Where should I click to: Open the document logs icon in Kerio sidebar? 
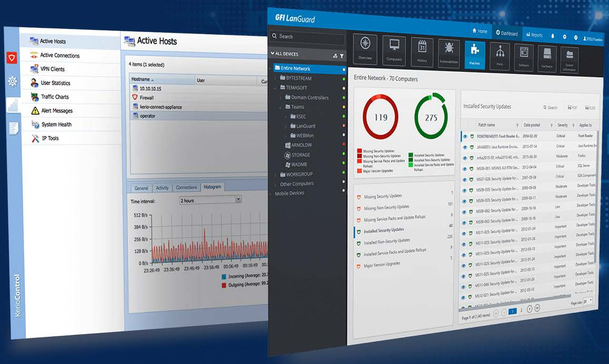click(x=14, y=128)
